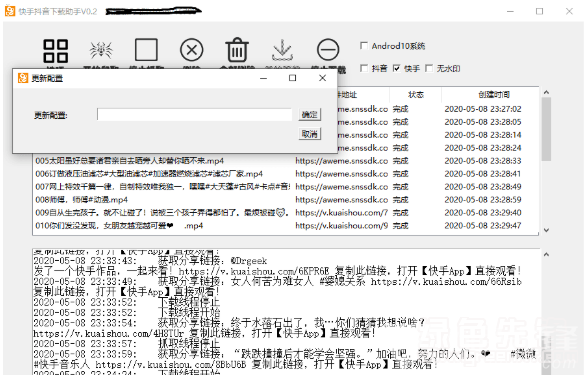The height and width of the screenshot is (377, 587).
Task: Click scroll-up arrow of the file list
Action: tap(546, 92)
